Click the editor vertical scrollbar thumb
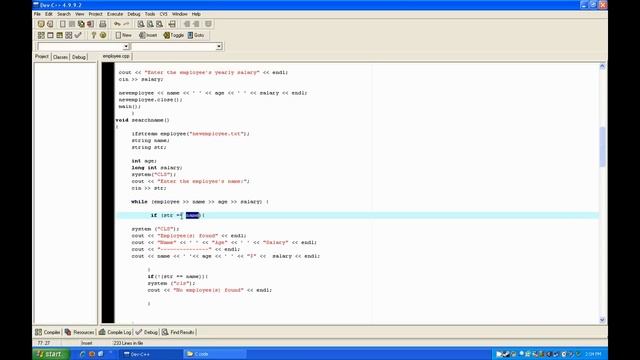Viewport: 640px width, 360px height. (x=602, y=147)
